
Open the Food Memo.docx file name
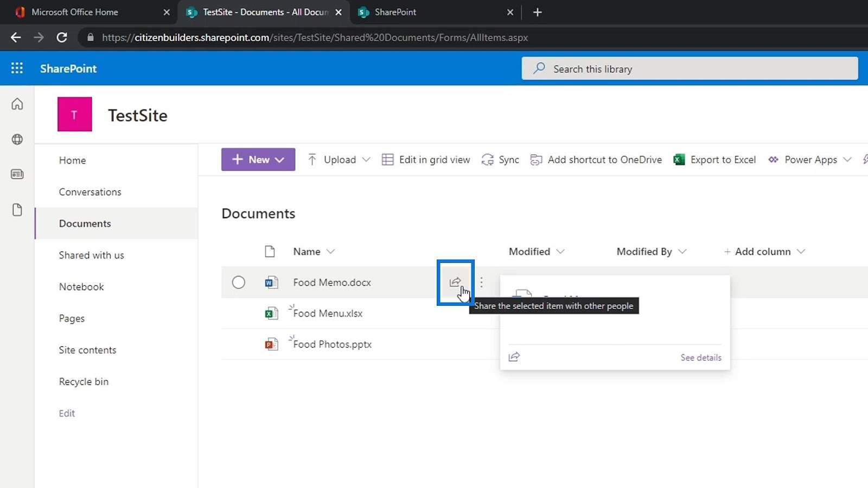[332, 282]
